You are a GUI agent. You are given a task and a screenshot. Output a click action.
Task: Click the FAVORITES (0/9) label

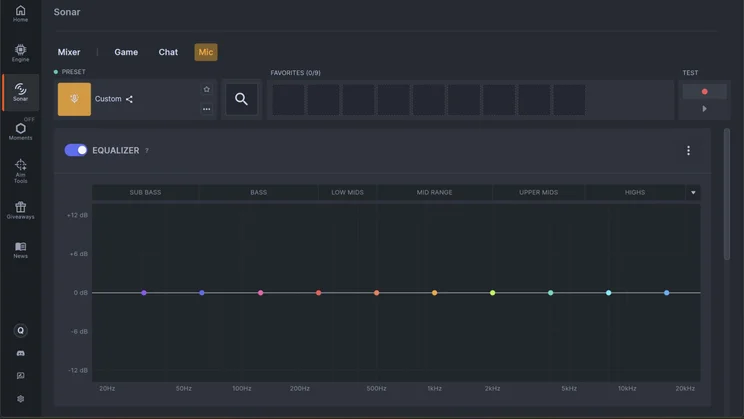click(x=295, y=73)
